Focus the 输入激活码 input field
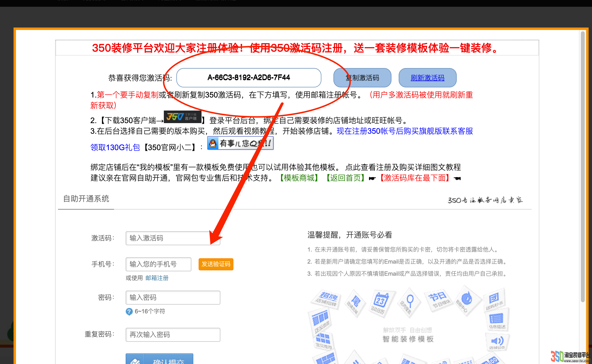 (173, 238)
